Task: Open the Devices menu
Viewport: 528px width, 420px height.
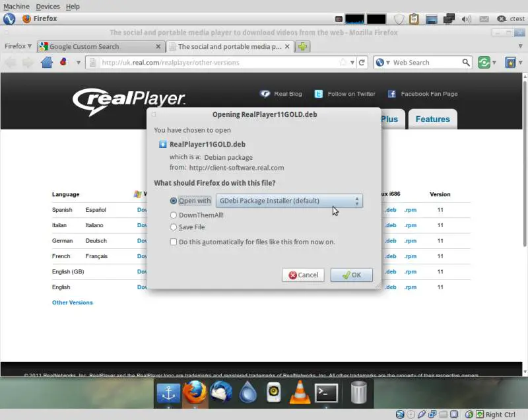Action: [x=48, y=7]
